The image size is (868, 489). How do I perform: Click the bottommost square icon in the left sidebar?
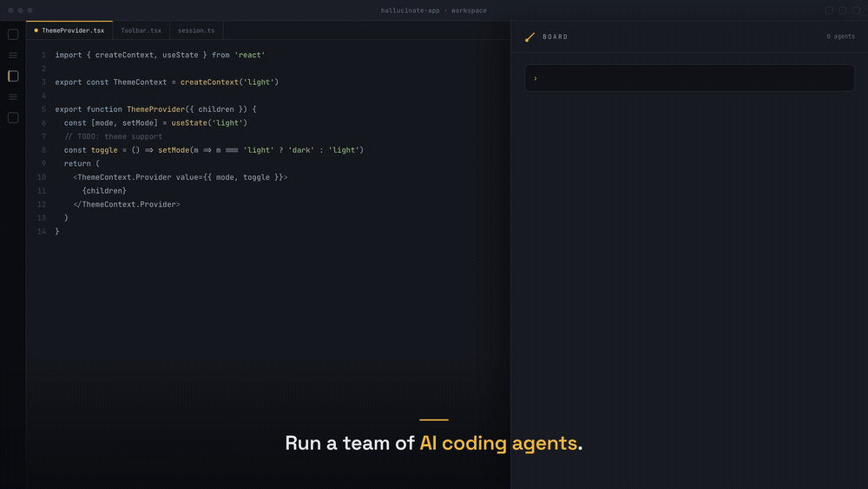point(13,117)
